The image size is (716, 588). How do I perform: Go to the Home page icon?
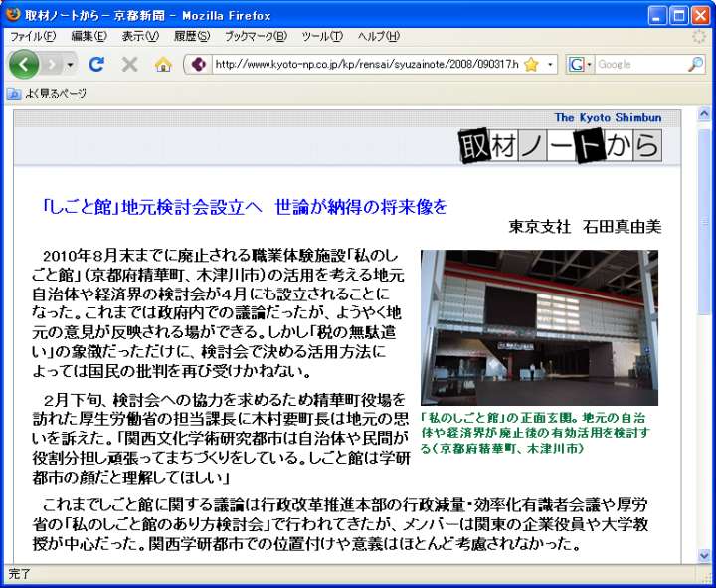tap(163, 64)
